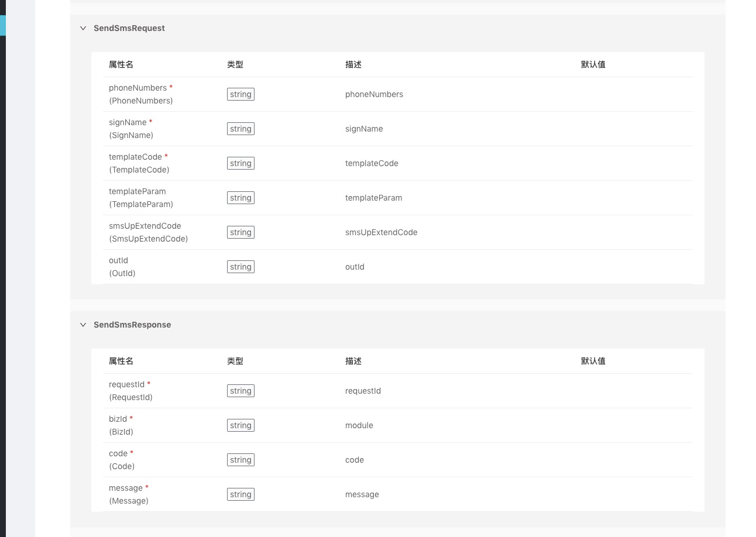
Task: Click the 描述 column header in response table
Action: 353,361
